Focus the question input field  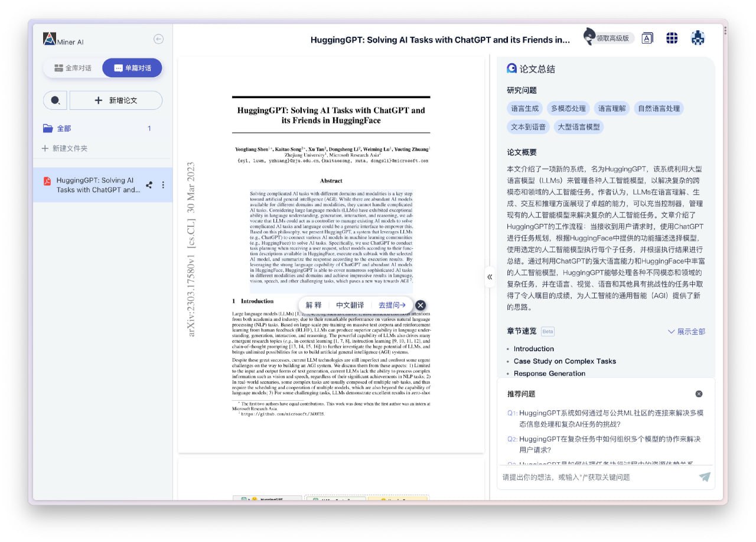coord(597,477)
